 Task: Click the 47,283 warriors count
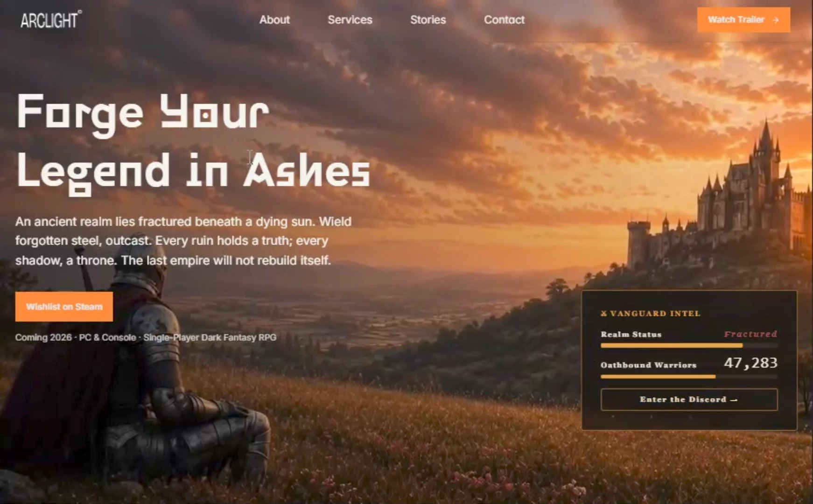pyautogui.click(x=750, y=363)
